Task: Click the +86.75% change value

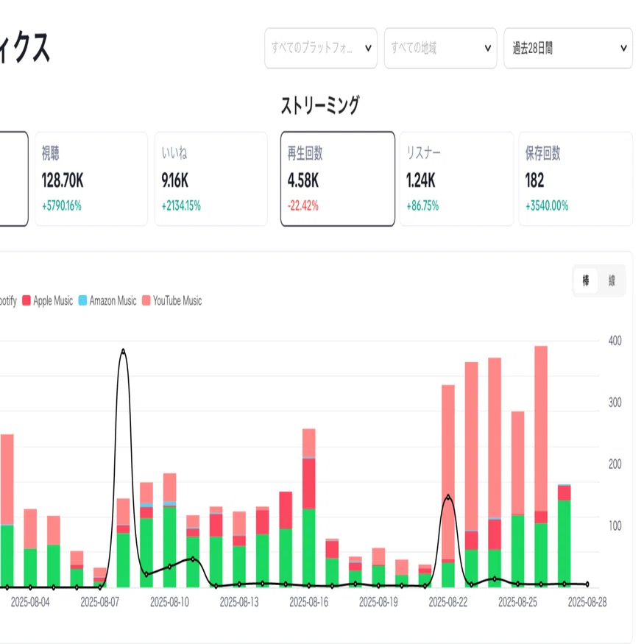Action: coord(422,206)
